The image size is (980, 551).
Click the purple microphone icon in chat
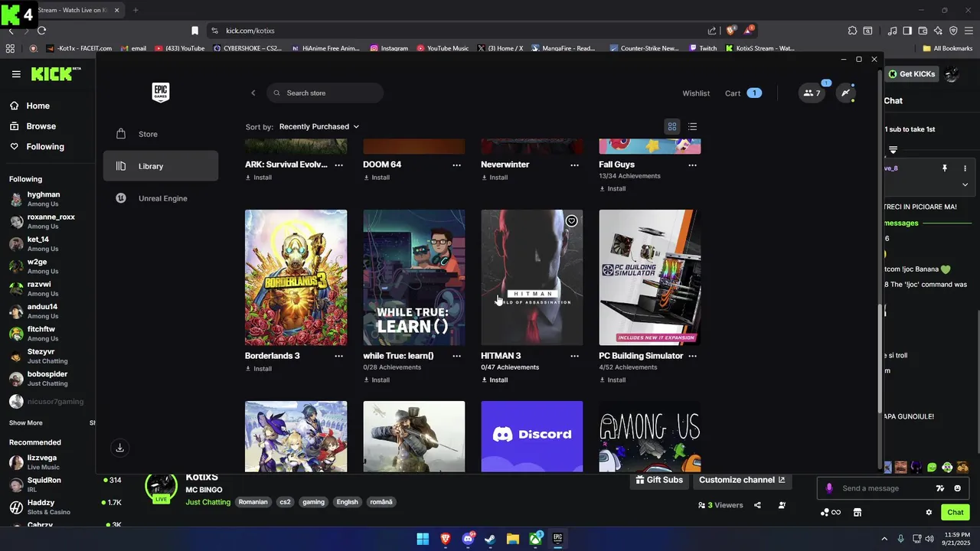(829, 488)
